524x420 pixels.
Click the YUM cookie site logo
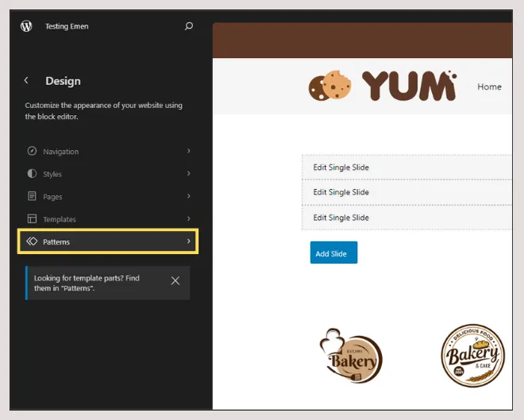click(383, 86)
